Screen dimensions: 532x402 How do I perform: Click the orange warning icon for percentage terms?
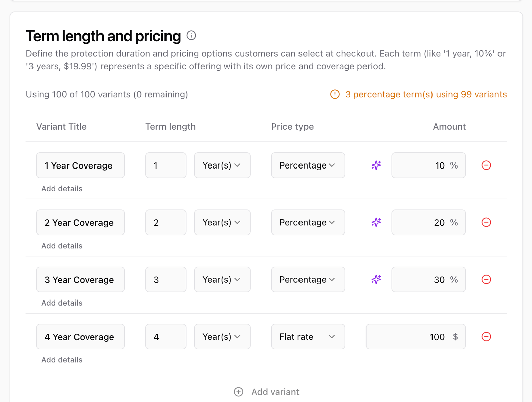(x=335, y=94)
